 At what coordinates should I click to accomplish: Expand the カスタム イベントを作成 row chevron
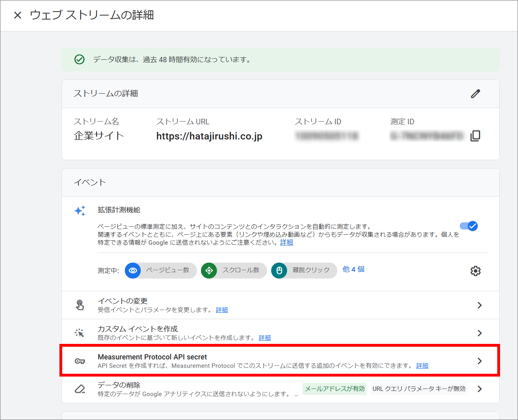(479, 333)
